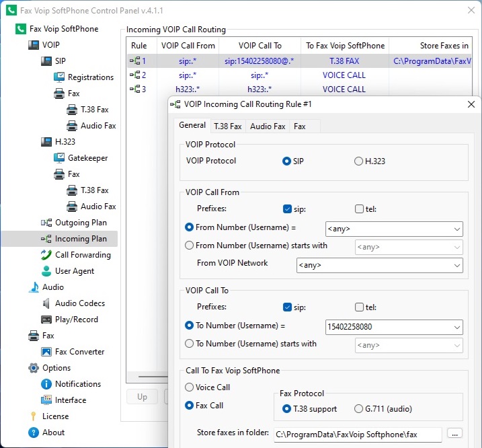Click the horizontal scrollbar of routing list

pos(153,376)
